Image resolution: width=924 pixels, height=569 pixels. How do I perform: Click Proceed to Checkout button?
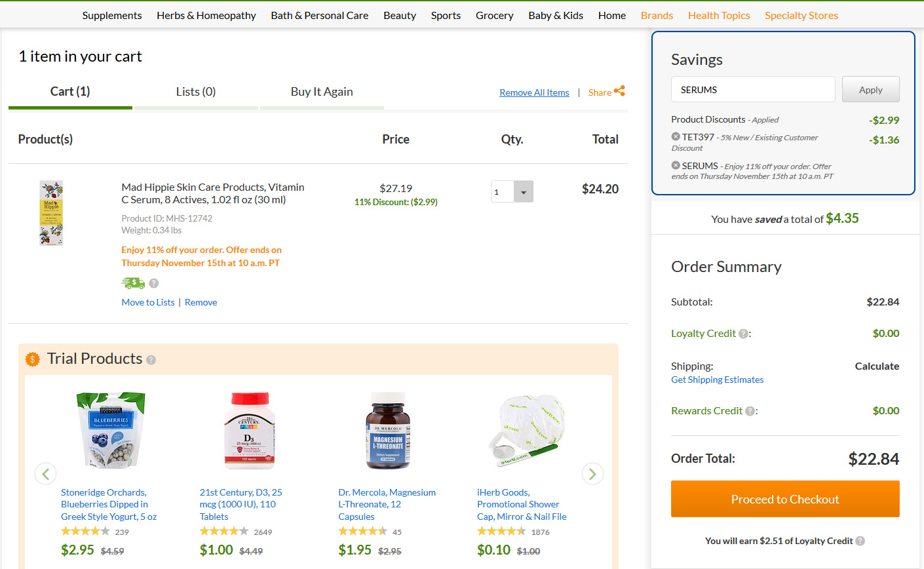[785, 499]
